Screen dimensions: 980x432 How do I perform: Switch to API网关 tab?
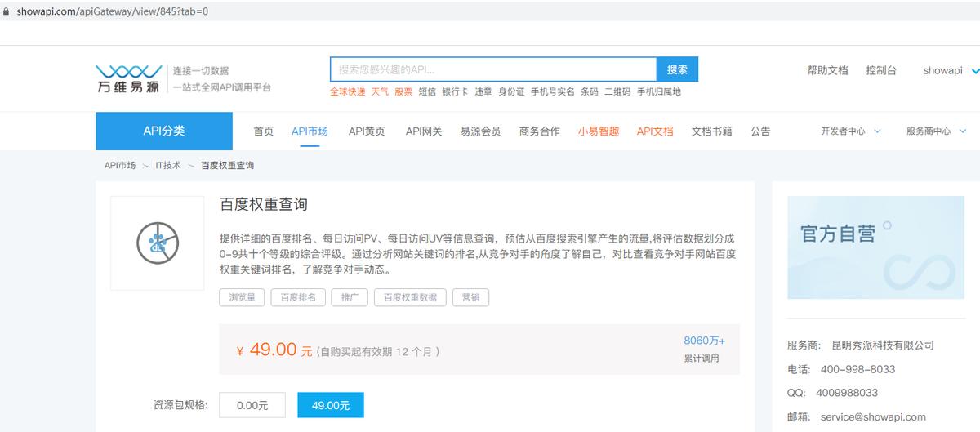[424, 131]
